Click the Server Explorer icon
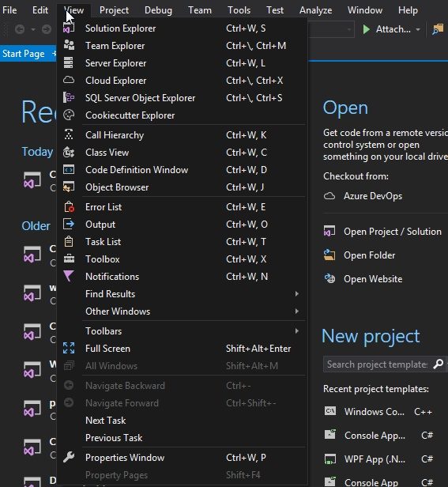 coord(68,62)
